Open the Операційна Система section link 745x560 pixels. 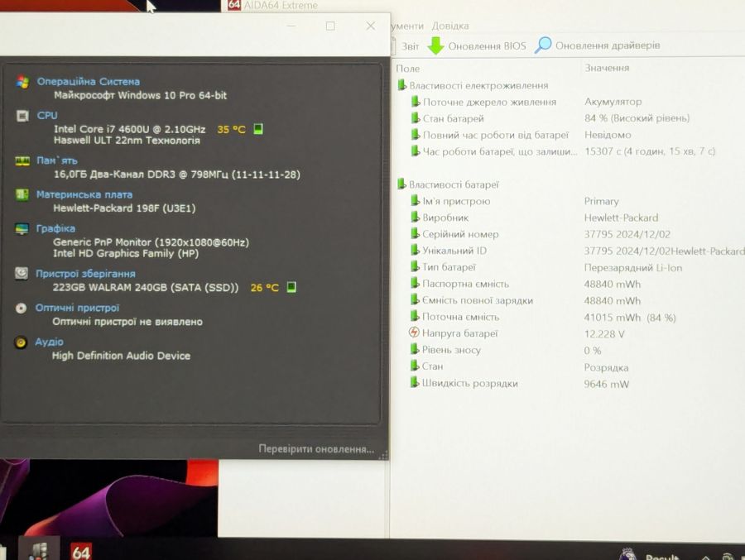click(x=89, y=82)
